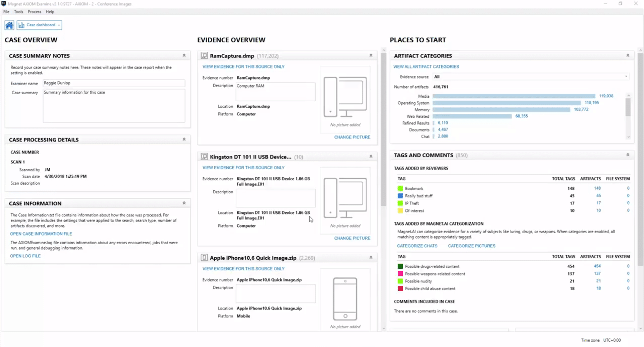The height and width of the screenshot is (347, 644).
Task: Click the Time zone UTC+0:00 indicator
Action: [x=601, y=340]
